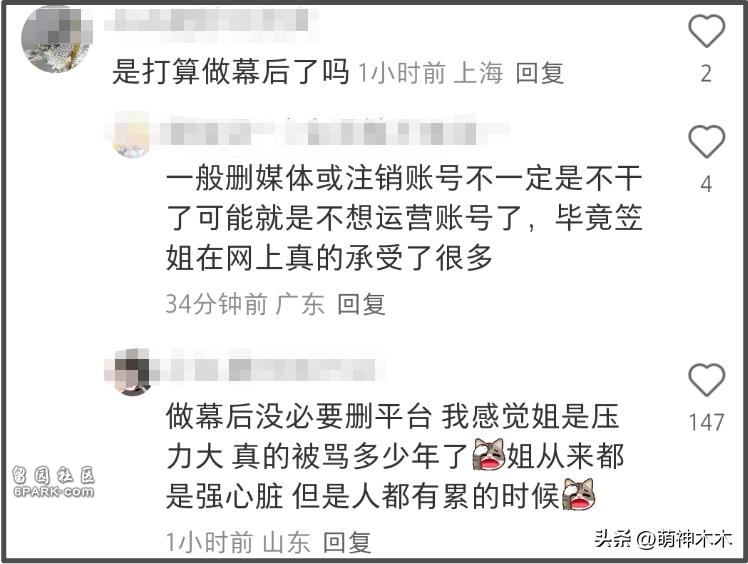Open the first commenter's blurred username
The width and height of the screenshot is (748, 564).
(208, 20)
